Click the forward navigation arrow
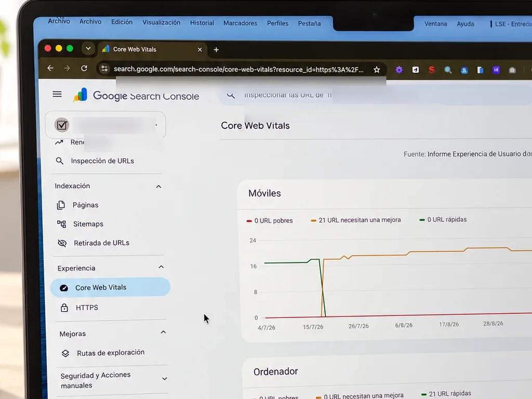Viewport: 532px width, 399px height. tap(67, 68)
